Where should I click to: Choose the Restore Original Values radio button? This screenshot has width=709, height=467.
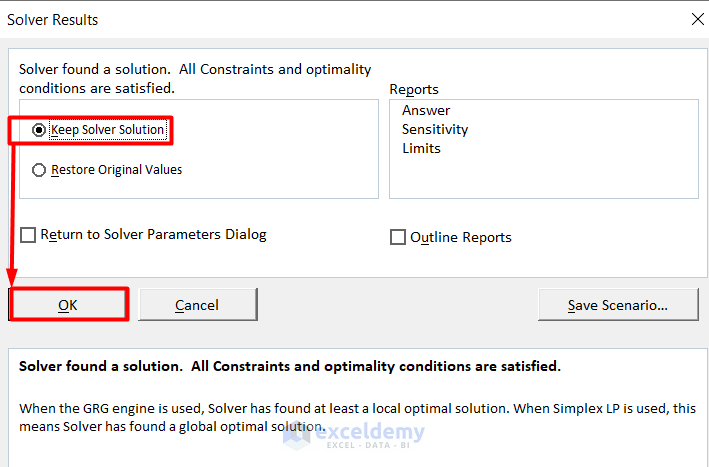pos(39,170)
